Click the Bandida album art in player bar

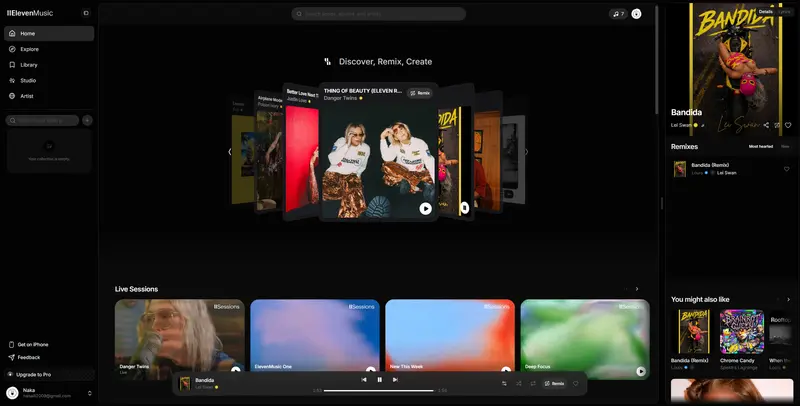[185, 384]
